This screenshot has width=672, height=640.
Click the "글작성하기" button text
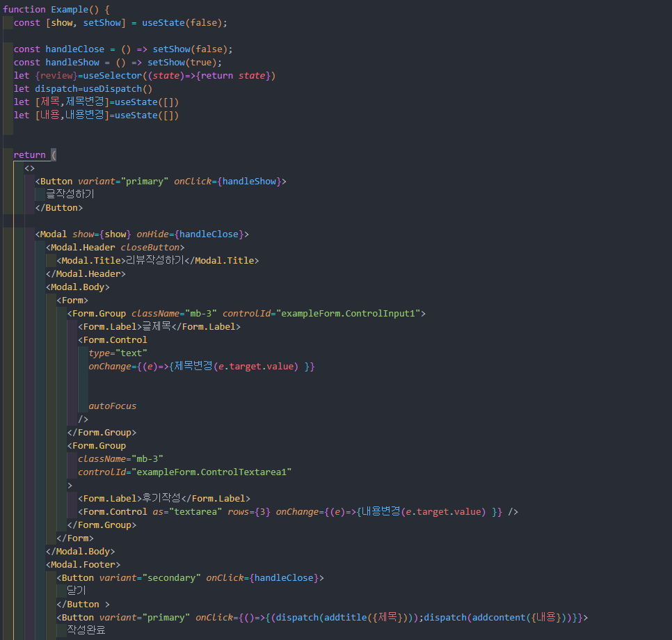70,194
